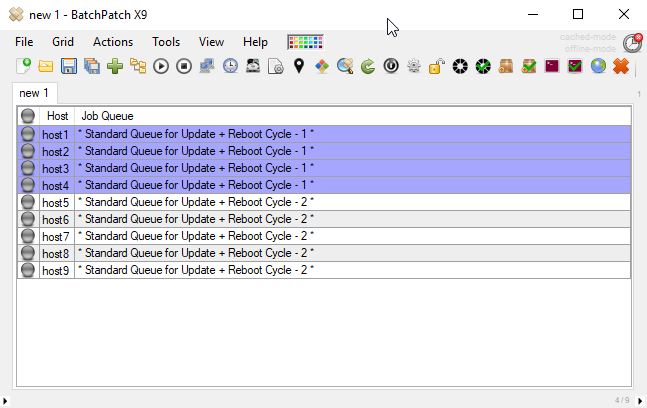
Task: Click the colored diamonds Windows update icon
Action: (322, 66)
